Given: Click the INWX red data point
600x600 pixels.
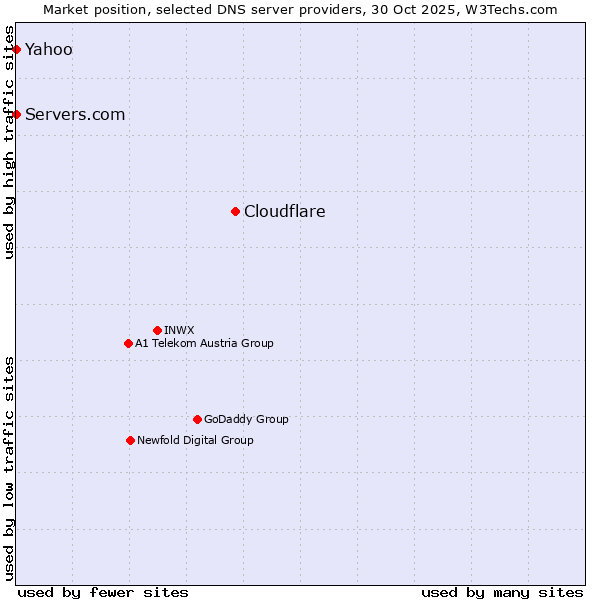Looking at the screenshot, I should click(x=157, y=330).
